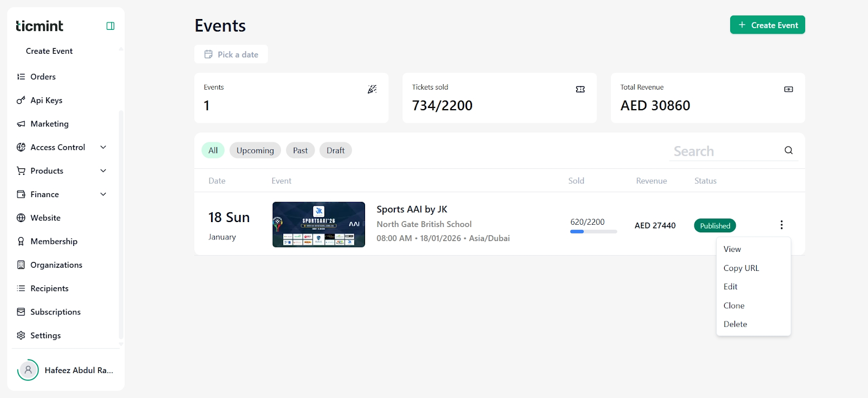
Task: Choose Edit from the context menu
Action: [754, 287]
